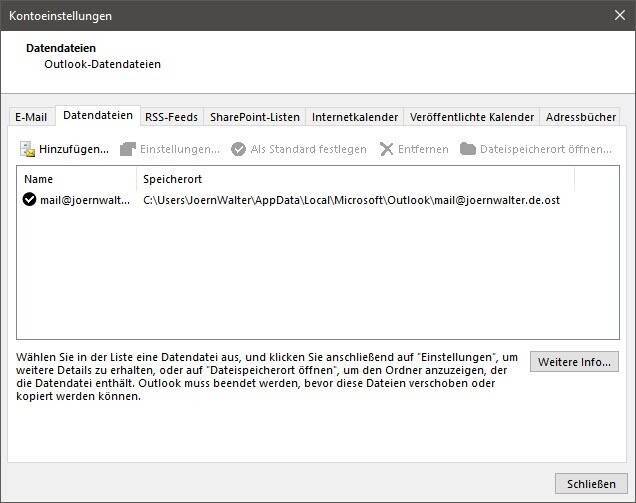Click the Als Standard festlegen checkmark icon
Viewport: 636px width, 503px height.
(238, 149)
